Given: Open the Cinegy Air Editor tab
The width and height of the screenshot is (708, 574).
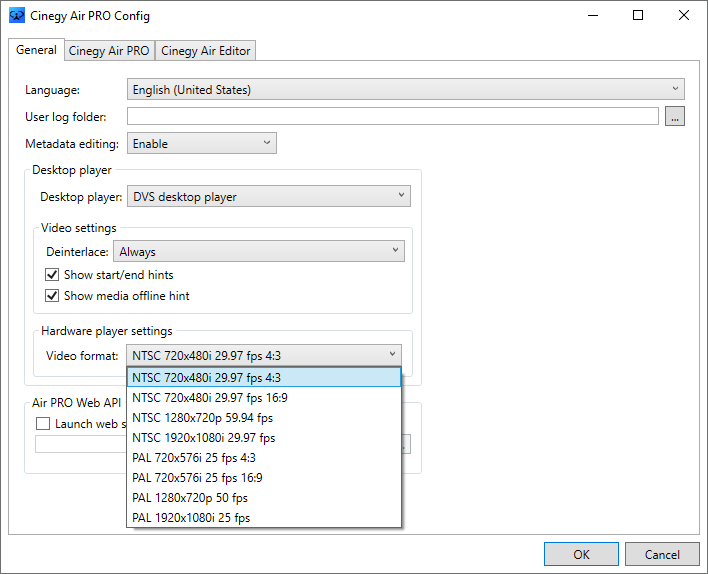Looking at the screenshot, I should (205, 51).
